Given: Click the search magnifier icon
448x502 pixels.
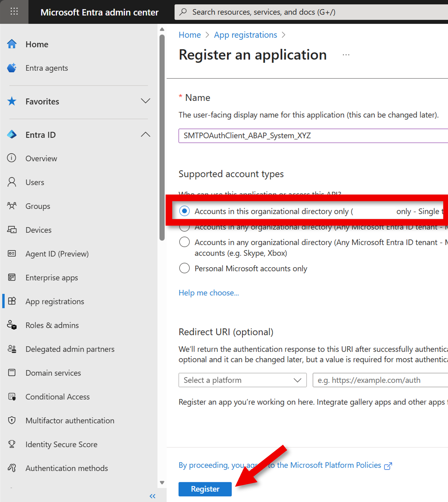Looking at the screenshot, I should point(183,12).
